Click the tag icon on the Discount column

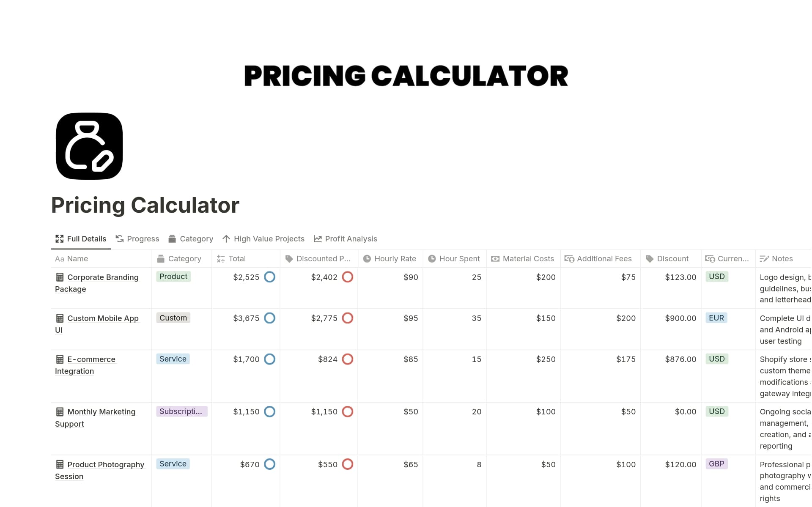pyautogui.click(x=649, y=258)
